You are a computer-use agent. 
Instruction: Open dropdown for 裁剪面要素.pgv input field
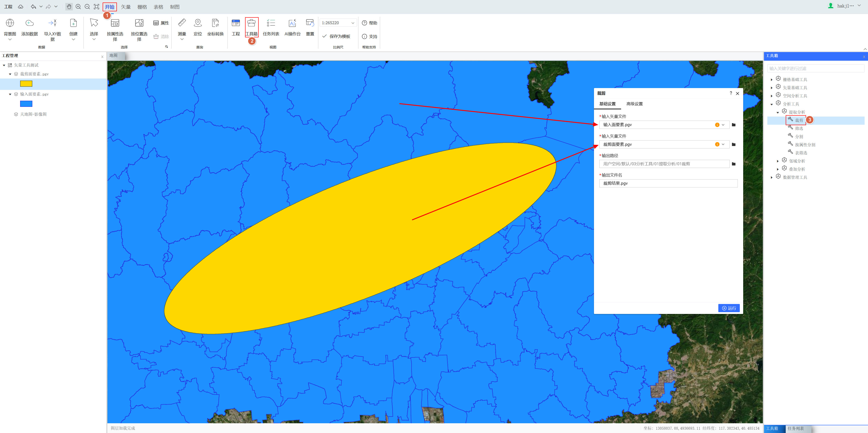(723, 144)
